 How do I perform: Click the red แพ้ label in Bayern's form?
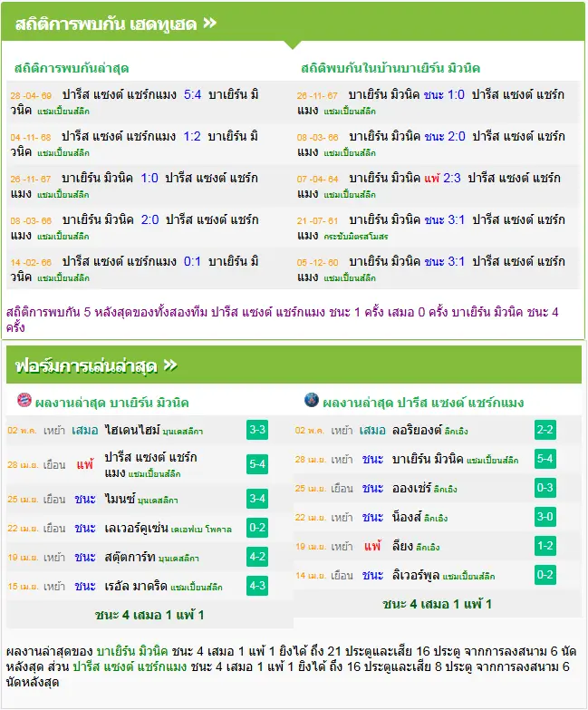(x=85, y=464)
